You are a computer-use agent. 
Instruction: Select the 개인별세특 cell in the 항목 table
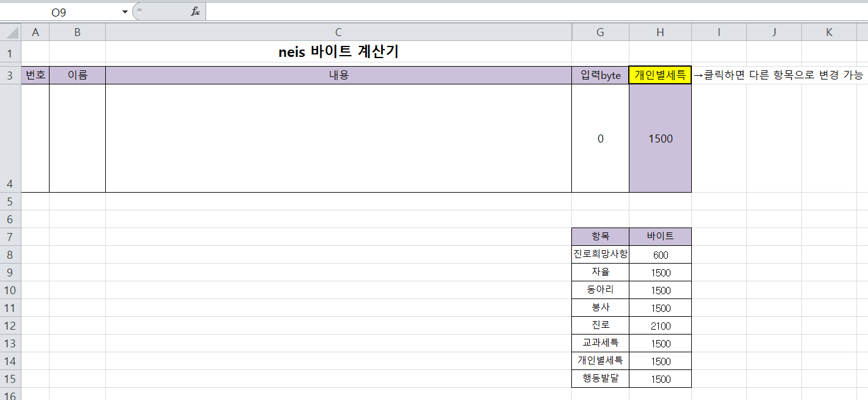pos(600,361)
